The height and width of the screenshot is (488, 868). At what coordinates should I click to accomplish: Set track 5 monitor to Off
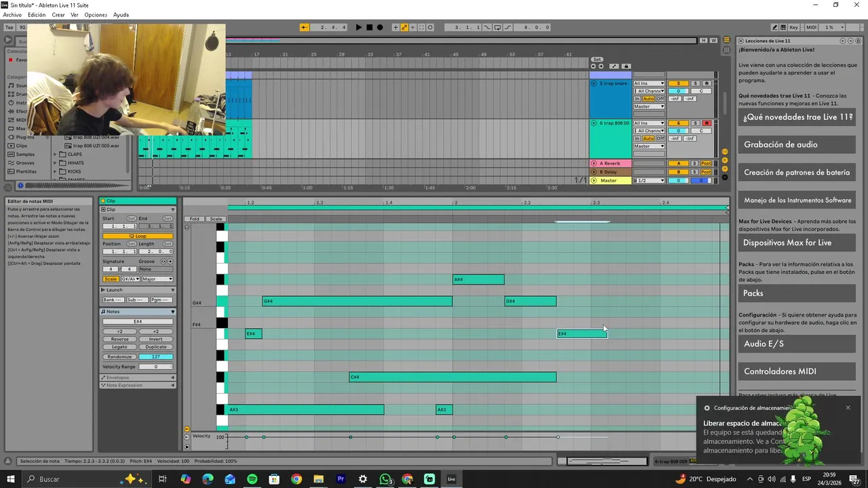[660, 99]
